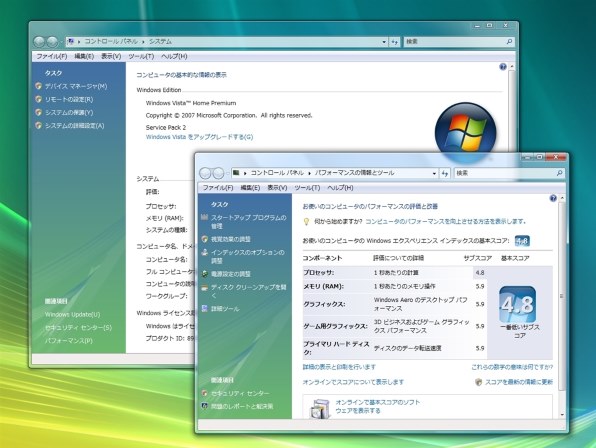
Task: Click これらの数字の意味は何ですか link
Action: [512, 367]
